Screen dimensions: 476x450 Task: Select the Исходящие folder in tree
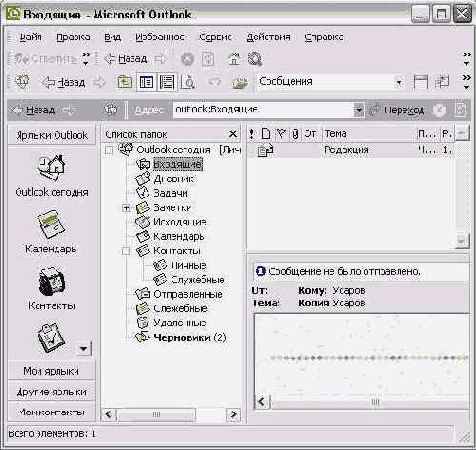pyautogui.click(x=179, y=222)
